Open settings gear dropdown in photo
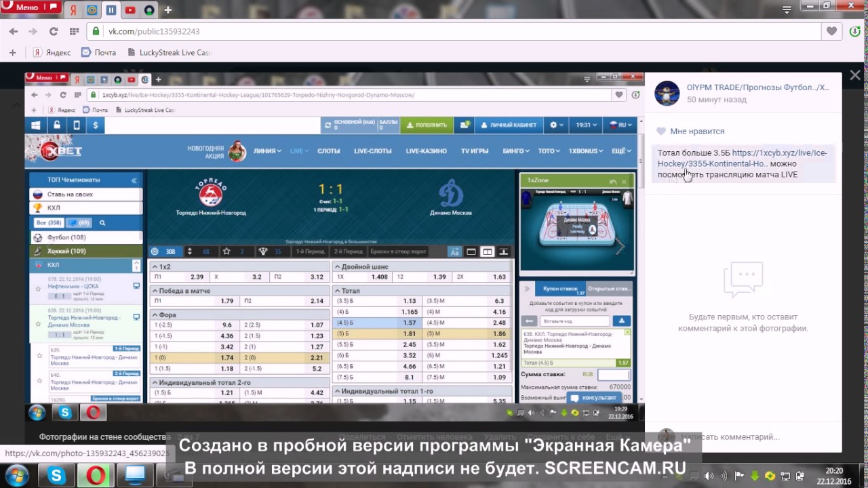The image size is (868, 488). [557, 125]
